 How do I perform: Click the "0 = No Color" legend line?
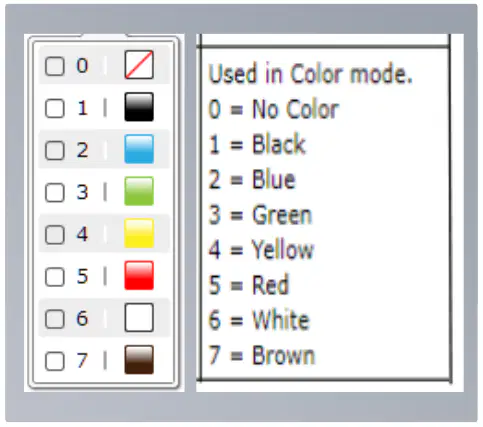(274, 109)
